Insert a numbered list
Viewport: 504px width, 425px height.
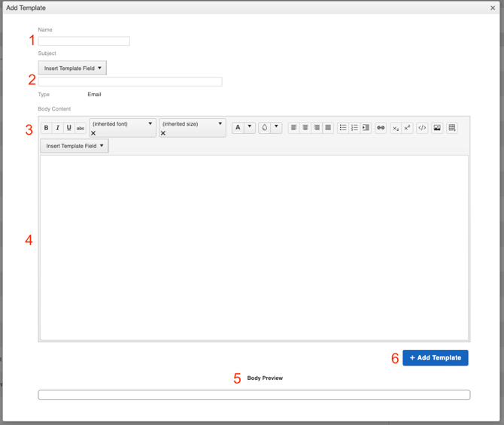pyautogui.click(x=354, y=128)
